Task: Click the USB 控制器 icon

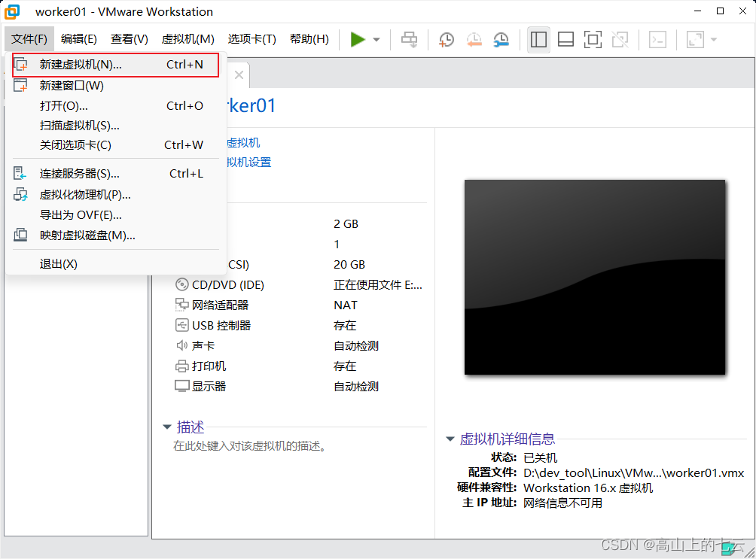Action: [181, 325]
